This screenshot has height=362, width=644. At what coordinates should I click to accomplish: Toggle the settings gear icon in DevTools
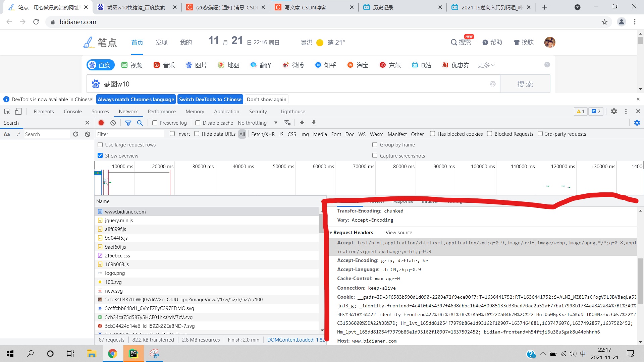click(x=614, y=111)
